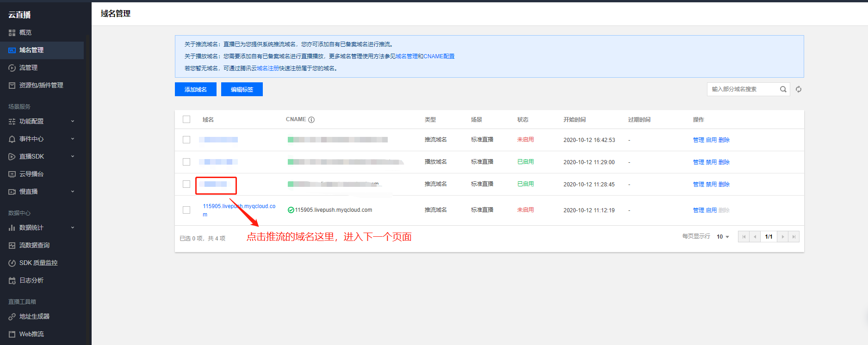Screen dimensions: 868x345
Task: Click the SDK 质量监控 gauge icon
Action: point(12,263)
